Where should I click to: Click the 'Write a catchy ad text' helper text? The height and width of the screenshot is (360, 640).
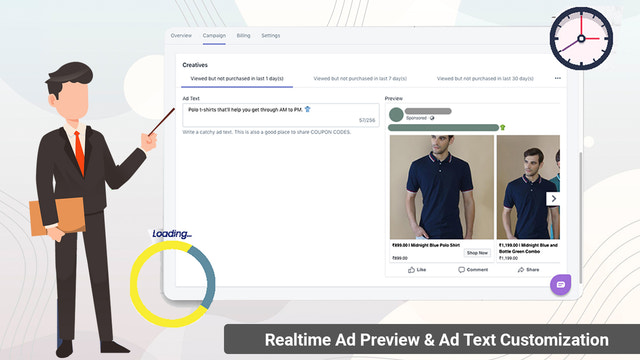[267, 132]
